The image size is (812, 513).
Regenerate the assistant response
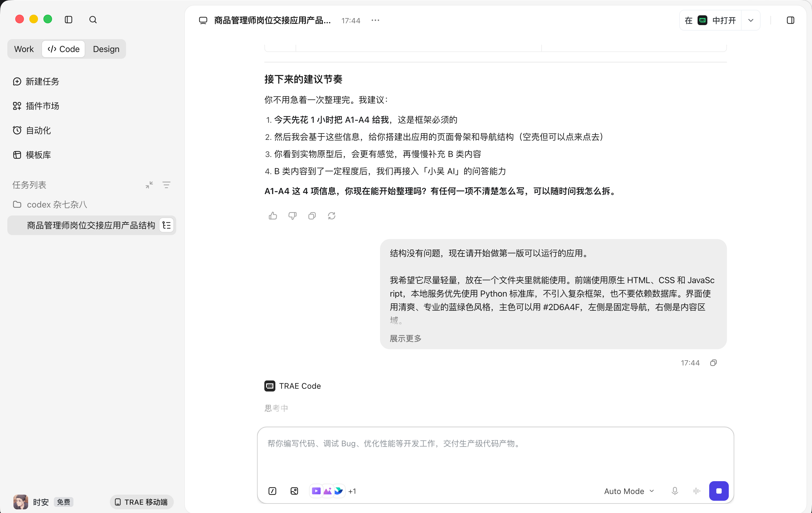[331, 216]
